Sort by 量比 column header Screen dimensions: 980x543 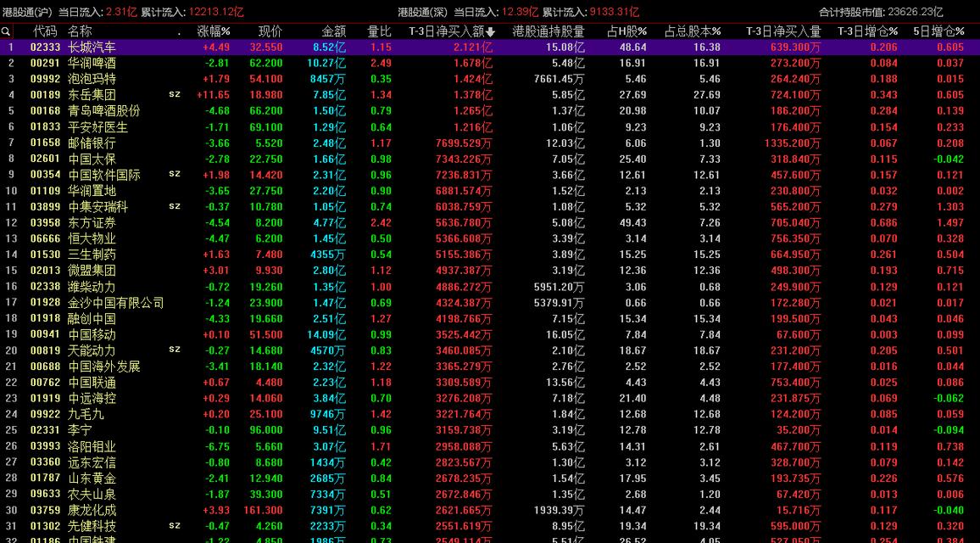[380, 31]
